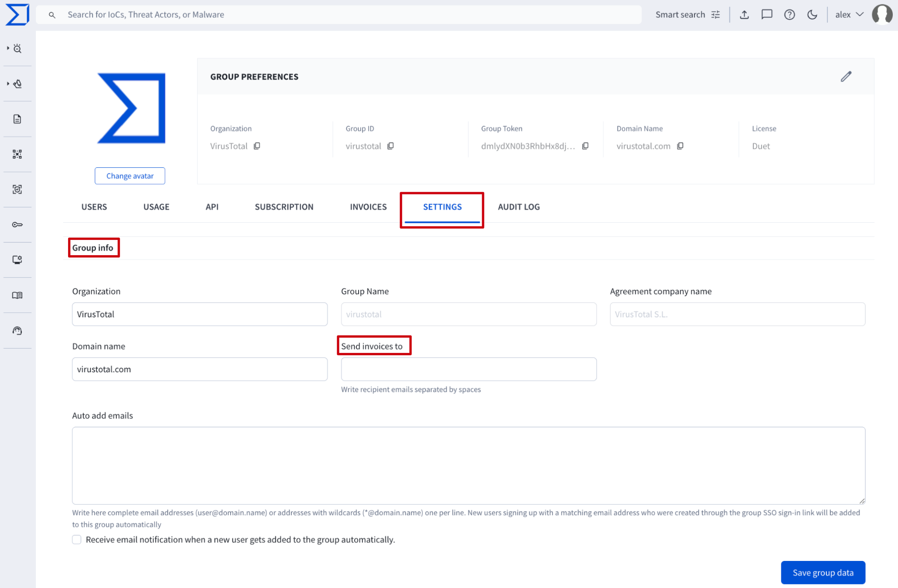
Task: Copy the Group ID value
Action: 390,146
